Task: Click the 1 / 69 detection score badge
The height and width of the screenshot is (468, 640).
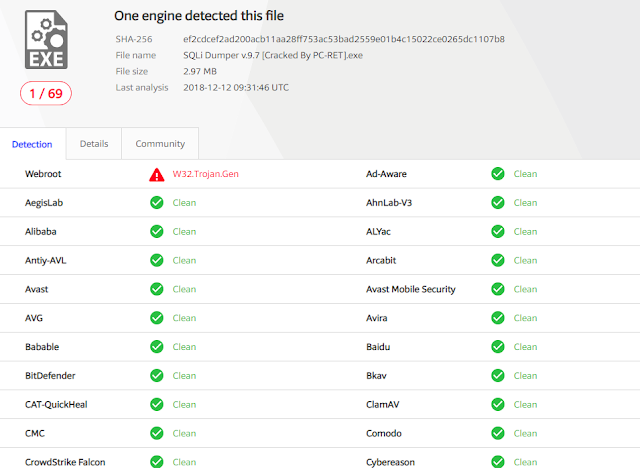Action: tap(46, 93)
